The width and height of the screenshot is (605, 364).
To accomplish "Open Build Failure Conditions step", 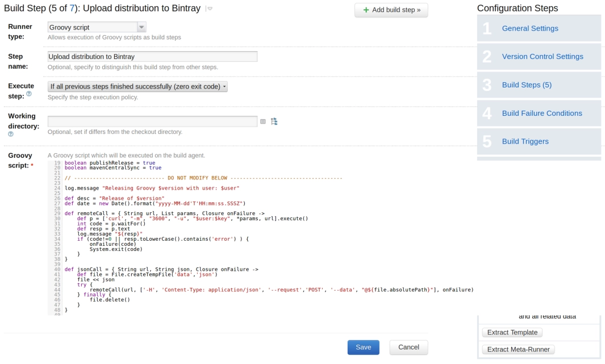I will coord(539,114).
